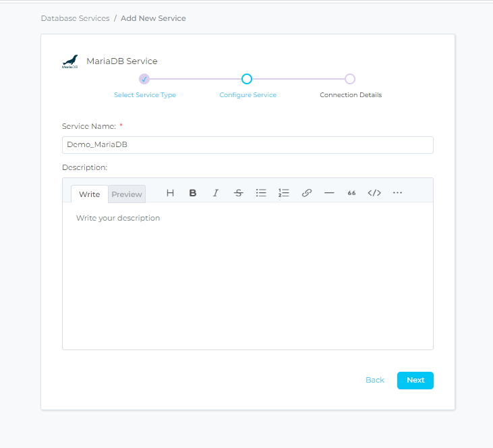
Task: Open more formatting options ellipsis
Action: click(x=397, y=193)
